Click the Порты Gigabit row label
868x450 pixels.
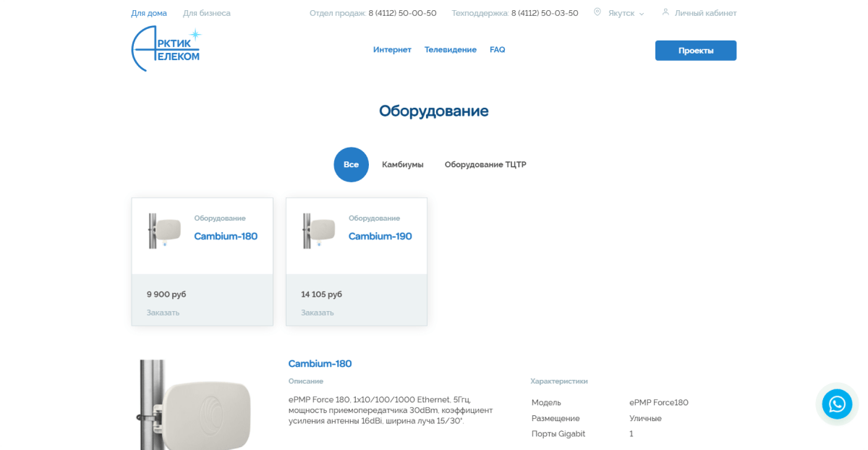[558, 434]
